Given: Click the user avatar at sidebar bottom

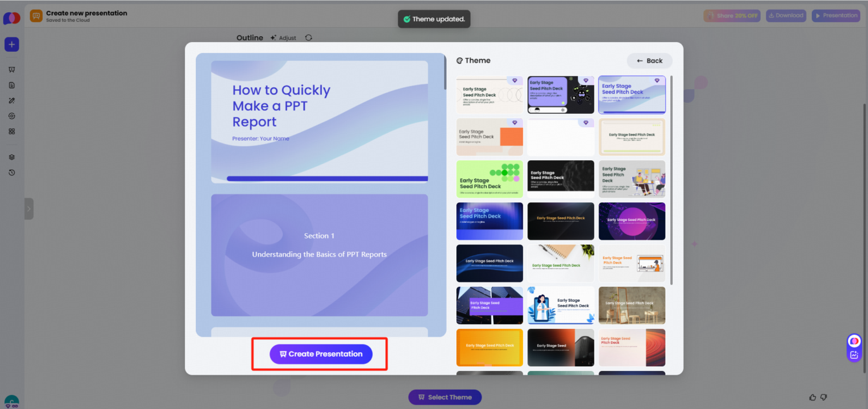Looking at the screenshot, I should pos(11,402).
